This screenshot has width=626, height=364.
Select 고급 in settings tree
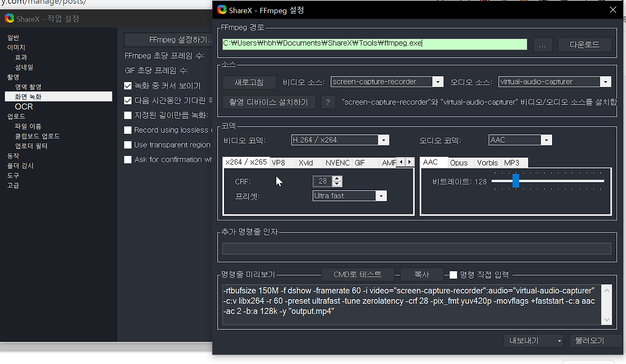point(13,185)
